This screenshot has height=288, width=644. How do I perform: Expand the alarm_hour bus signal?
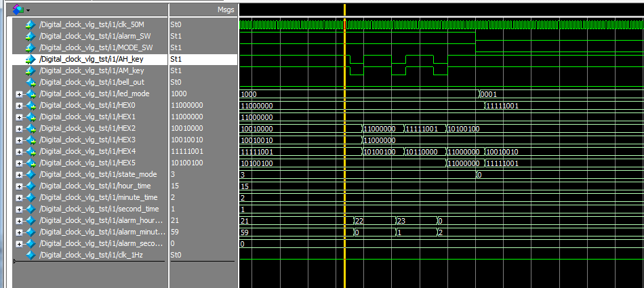[x=18, y=221]
